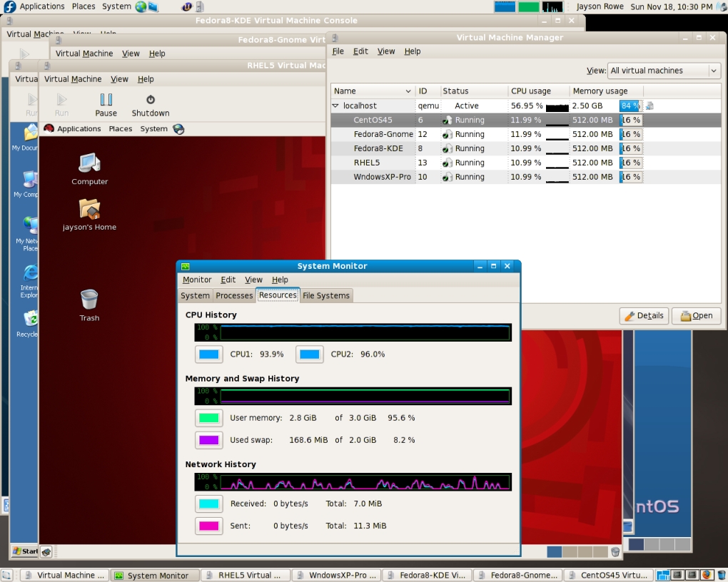Click the Recycle Bin icon on XP desktop
728x582 pixels.
click(x=30, y=318)
